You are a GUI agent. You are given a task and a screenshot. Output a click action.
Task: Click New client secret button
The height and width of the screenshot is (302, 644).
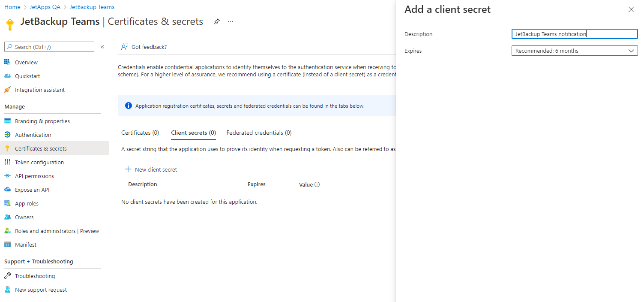click(151, 169)
